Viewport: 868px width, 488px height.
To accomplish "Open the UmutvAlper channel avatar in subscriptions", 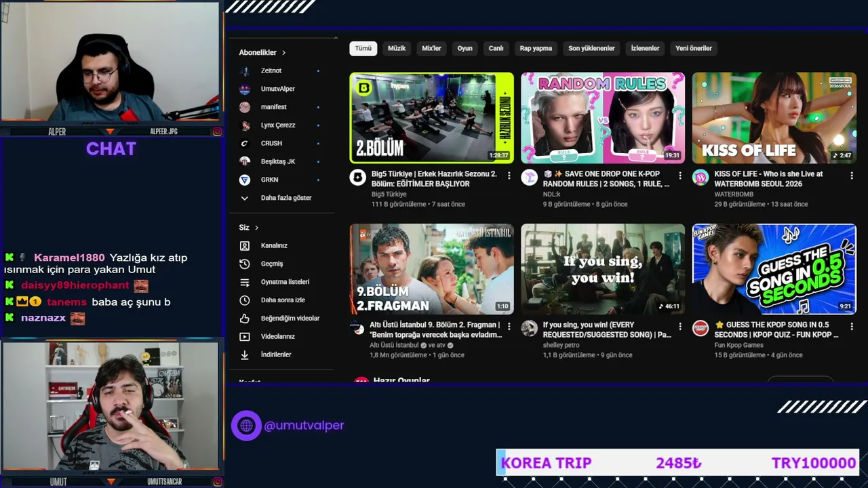I will 245,89.
